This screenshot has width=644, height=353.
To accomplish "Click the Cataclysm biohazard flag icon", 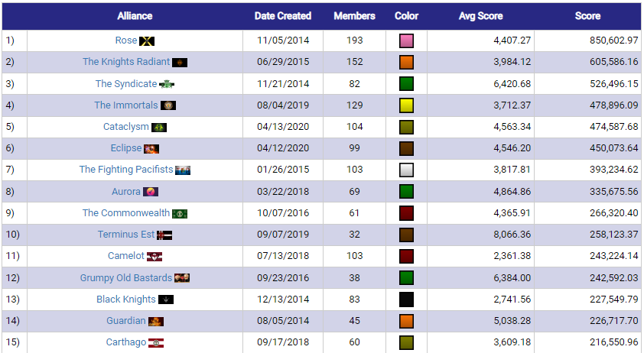I will click(x=159, y=128).
